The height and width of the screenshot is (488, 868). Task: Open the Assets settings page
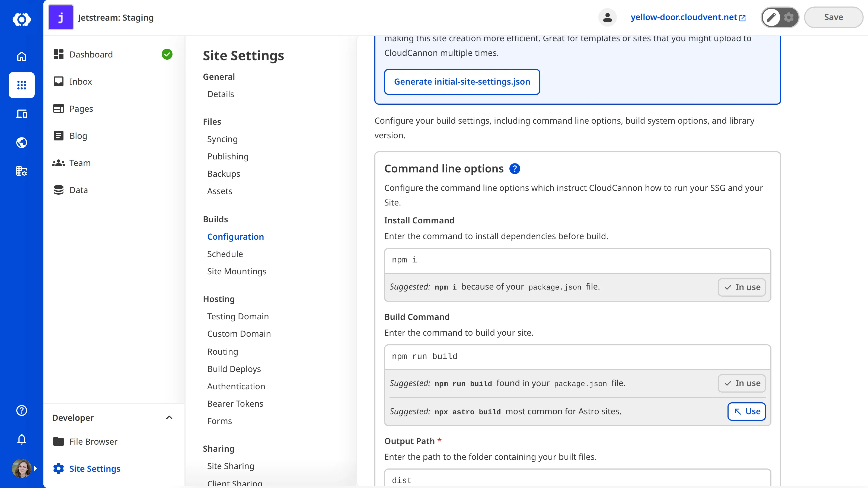220,191
